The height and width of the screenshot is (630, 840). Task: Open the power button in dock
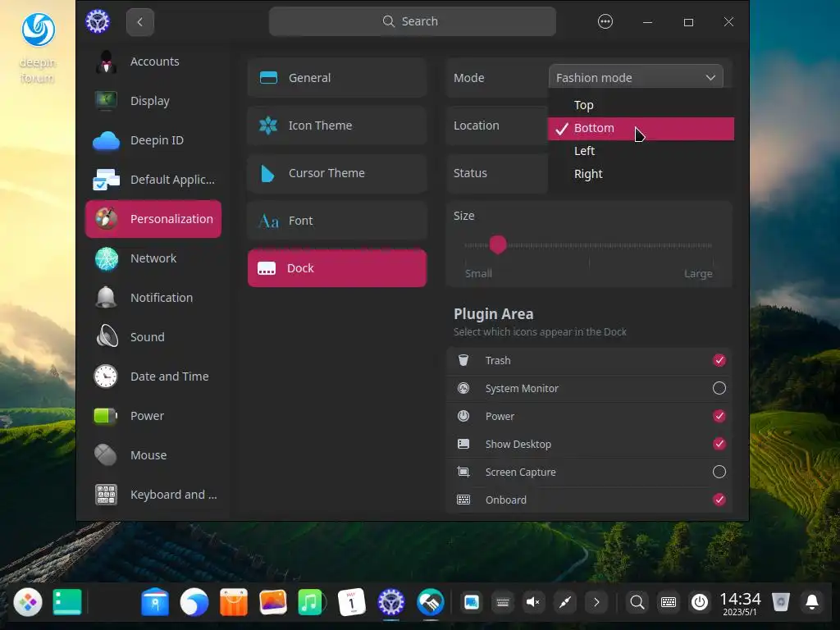tap(700, 602)
